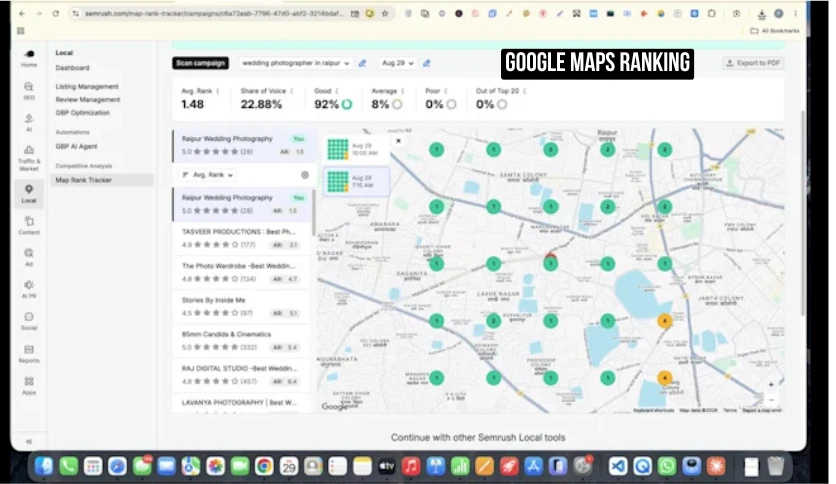Image resolution: width=836 pixels, height=484 pixels.
Task: Show info tooltip for Out of Top 20
Action: pos(525,91)
